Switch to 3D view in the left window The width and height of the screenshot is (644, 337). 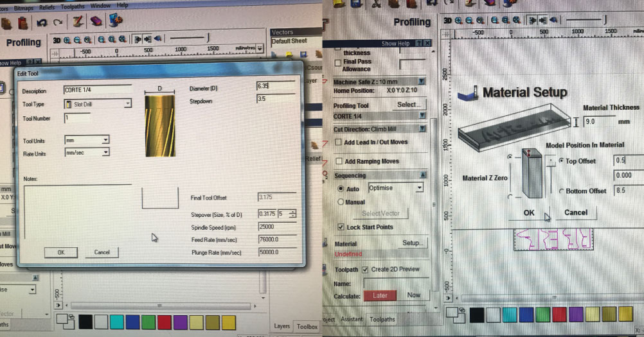pyautogui.click(x=57, y=40)
